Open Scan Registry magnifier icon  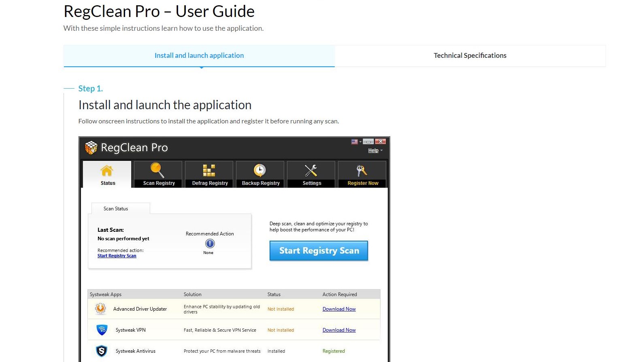point(157,170)
